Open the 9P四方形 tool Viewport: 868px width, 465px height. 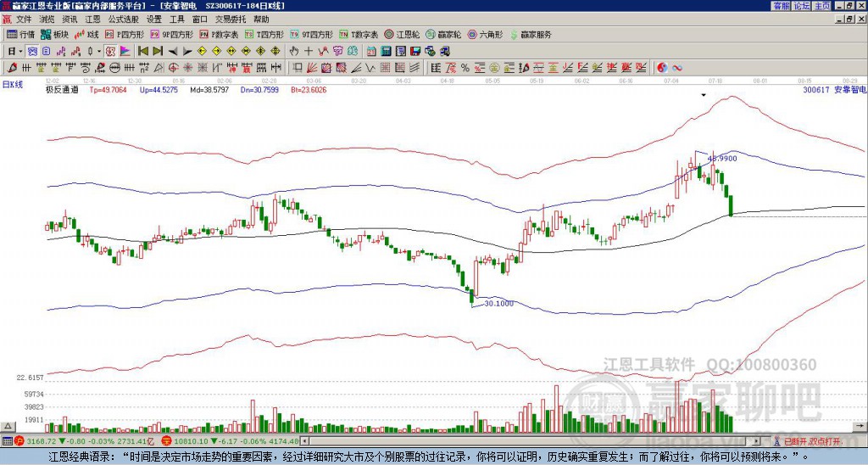(172, 34)
